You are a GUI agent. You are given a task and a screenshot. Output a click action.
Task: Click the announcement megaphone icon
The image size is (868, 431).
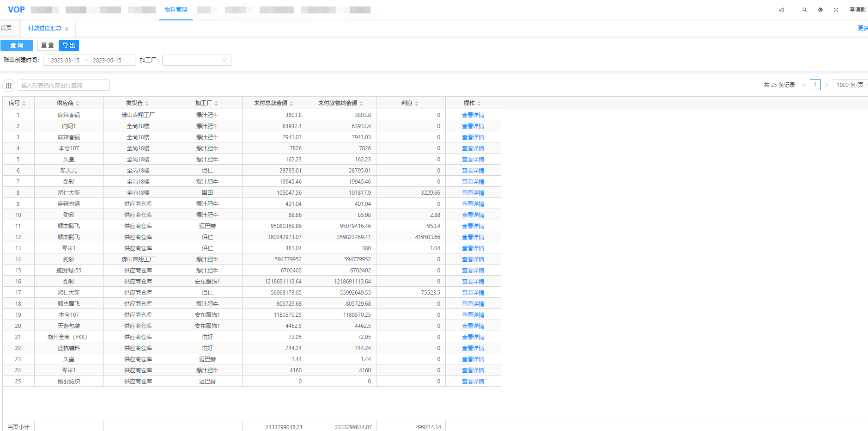pyautogui.click(x=782, y=10)
